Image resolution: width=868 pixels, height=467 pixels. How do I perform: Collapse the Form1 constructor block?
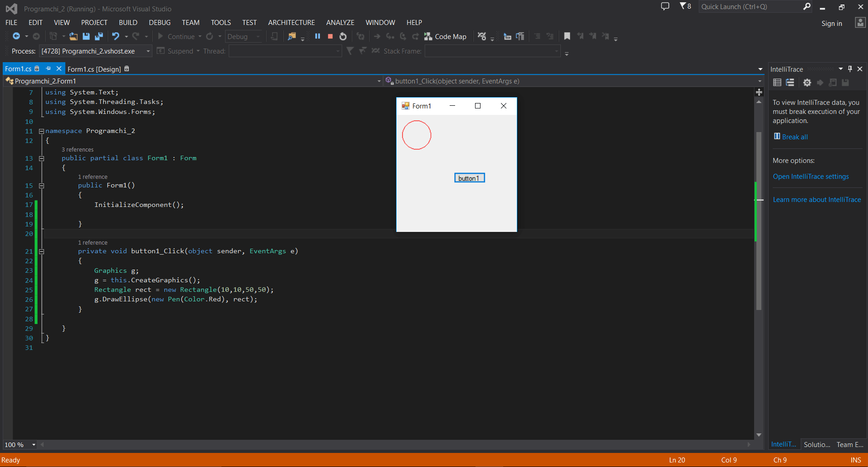coord(41,186)
